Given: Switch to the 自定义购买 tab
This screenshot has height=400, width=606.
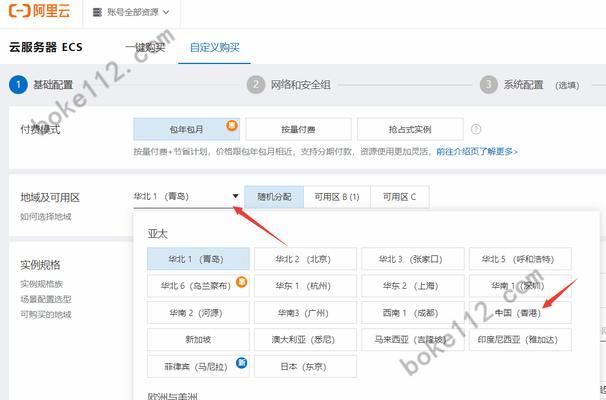Looking at the screenshot, I should coord(214,47).
